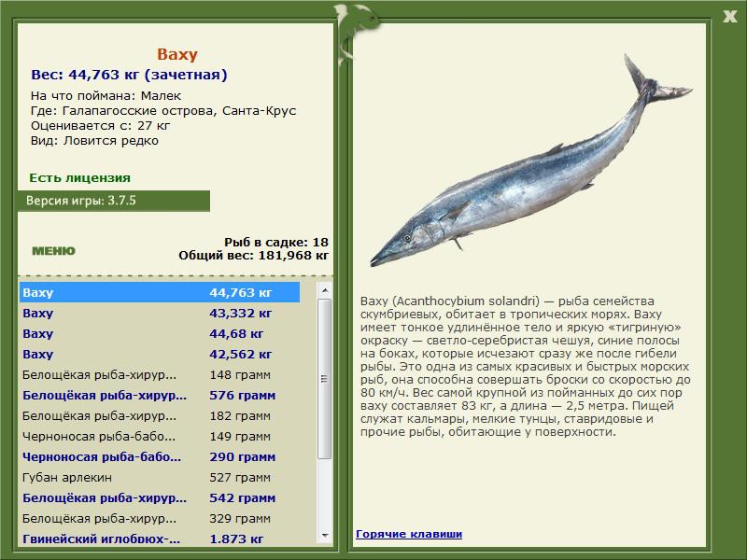Click the Вид: Ловится редко line
This screenshot has width=747, height=560.
[x=94, y=141]
